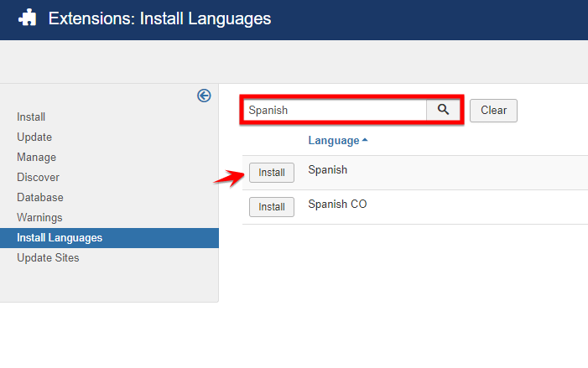Click the Spanish row language name
The width and height of the screenshot is (588, 368).
click(328, 170)
